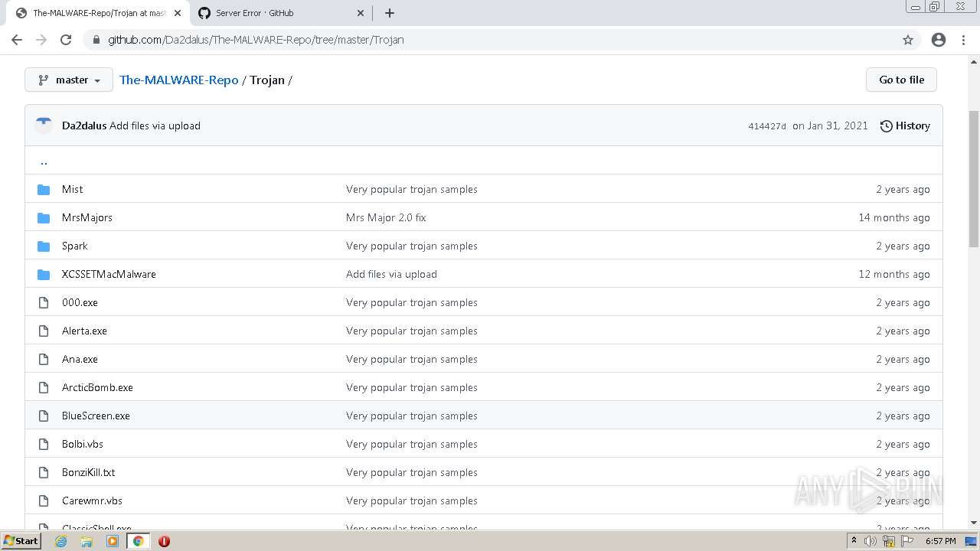Image resolution: width=980 pixels, height=551 pixels.
Task: Show hidden system tray icons
Action: click(854, 541)
